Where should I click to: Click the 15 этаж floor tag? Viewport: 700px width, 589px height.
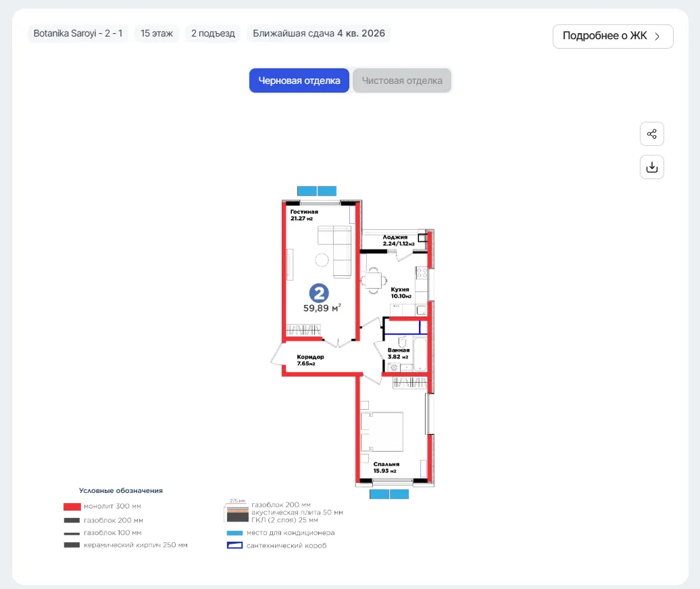(x=157, y=34)
